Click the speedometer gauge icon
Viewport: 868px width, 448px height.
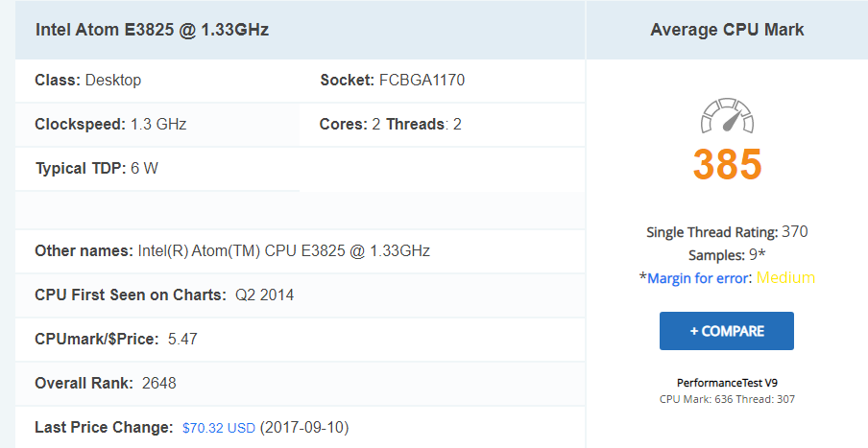[727, 116]
